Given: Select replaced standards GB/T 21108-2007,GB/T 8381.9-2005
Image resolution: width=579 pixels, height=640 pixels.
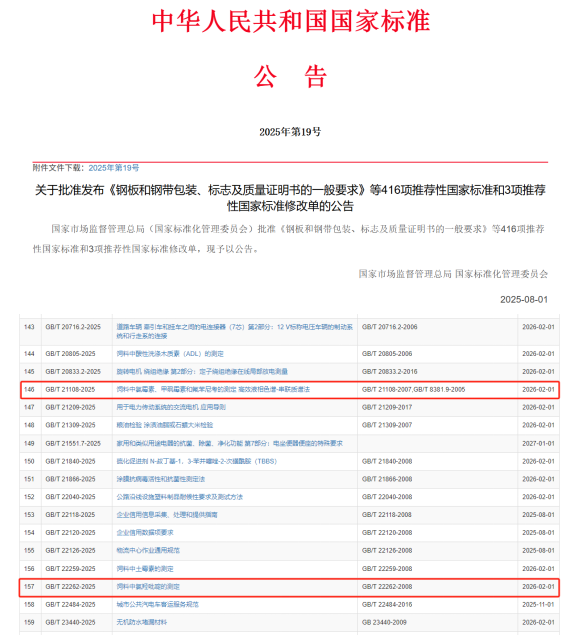Looking at the screenshot, I should (413, 389).
